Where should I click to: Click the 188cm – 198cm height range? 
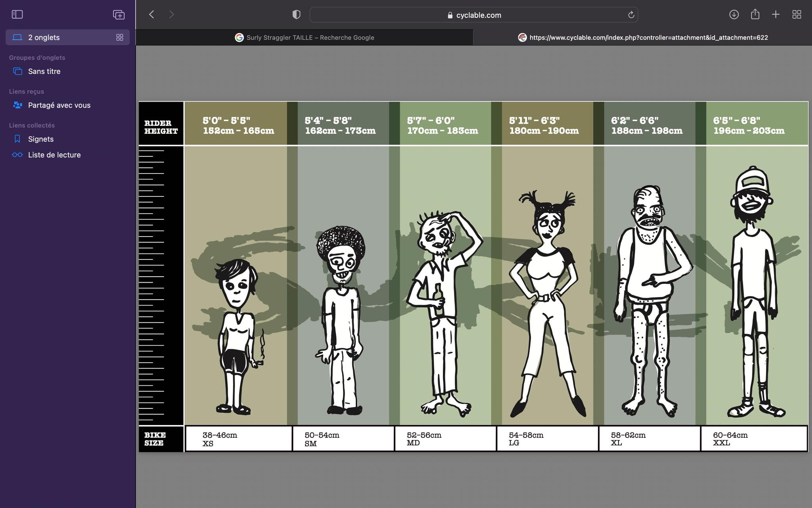(647, 131)
